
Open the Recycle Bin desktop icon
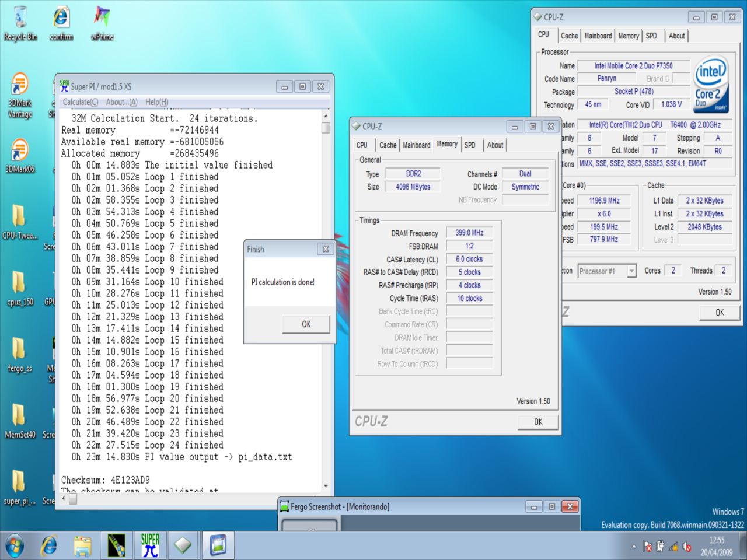pyautogui.click(x=20, y=23)
